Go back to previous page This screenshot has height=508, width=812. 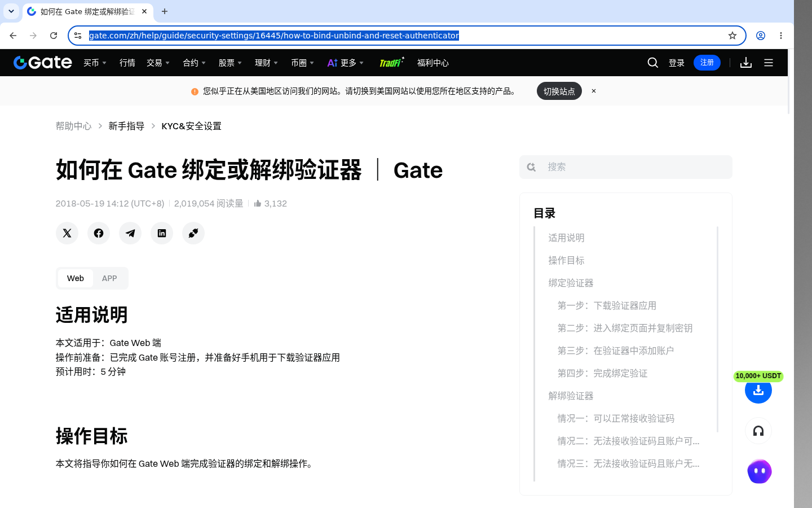(x=13, y=36)
